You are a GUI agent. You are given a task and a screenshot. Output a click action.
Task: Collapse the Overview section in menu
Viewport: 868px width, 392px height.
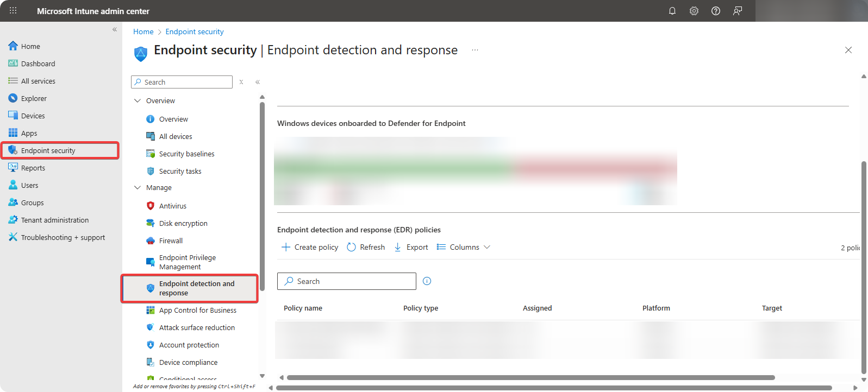click(x=138, y=101)
